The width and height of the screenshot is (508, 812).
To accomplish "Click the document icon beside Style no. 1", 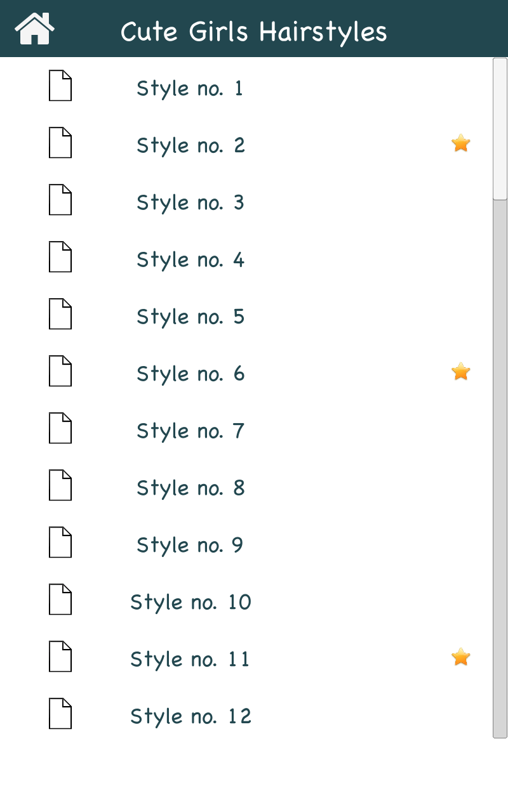I will [60, 86].
